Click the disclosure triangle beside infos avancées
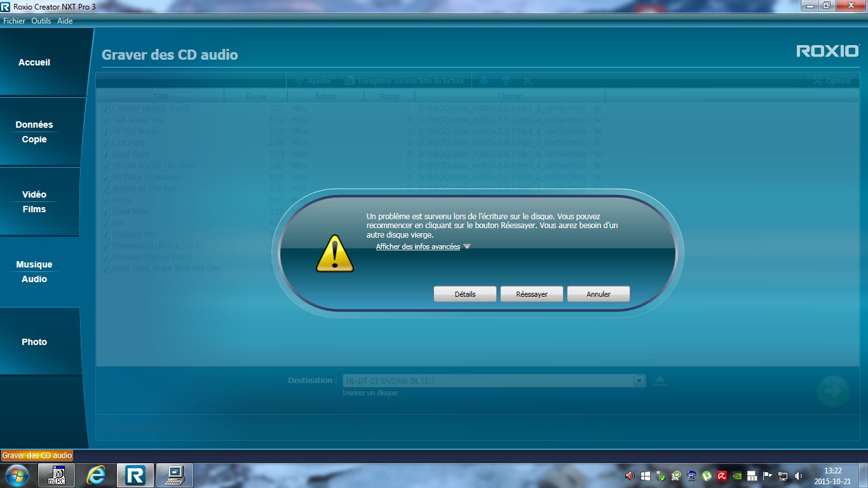The width and height of the screenshot is (868, 488). tap(467, 247)
